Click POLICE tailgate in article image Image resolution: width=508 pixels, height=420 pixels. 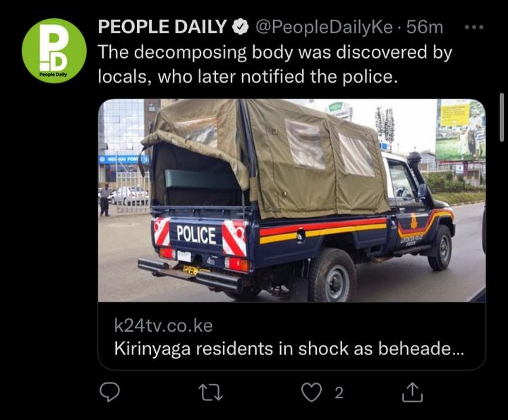point(196,234)
